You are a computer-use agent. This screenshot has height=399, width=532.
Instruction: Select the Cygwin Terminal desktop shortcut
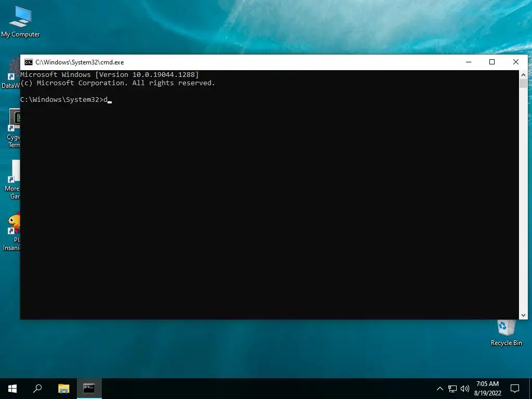pos(14,129)
